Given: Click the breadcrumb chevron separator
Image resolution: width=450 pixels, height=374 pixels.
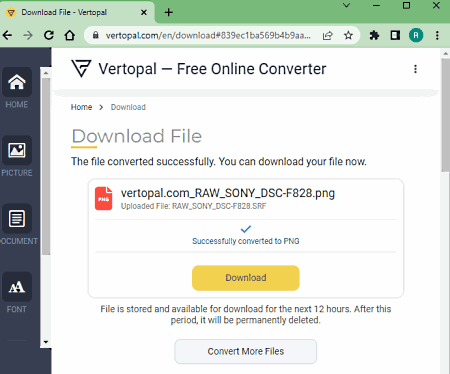Looking at the screenshot, I should pos(101,107).
